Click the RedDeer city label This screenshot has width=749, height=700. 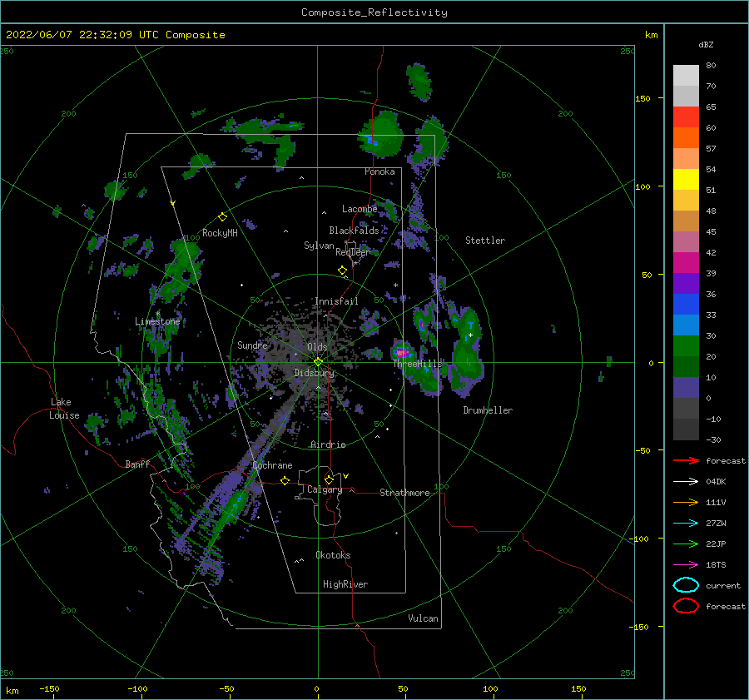coord(353,252)
